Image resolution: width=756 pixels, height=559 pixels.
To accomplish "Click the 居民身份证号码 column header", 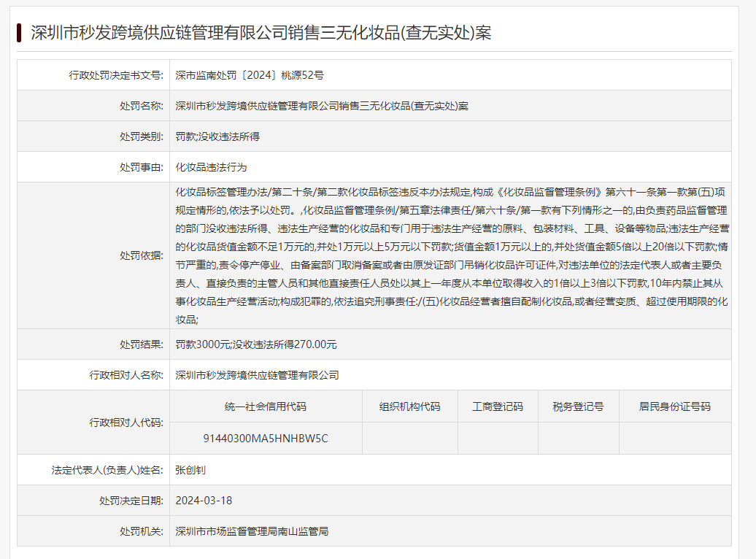I will 674,406.
